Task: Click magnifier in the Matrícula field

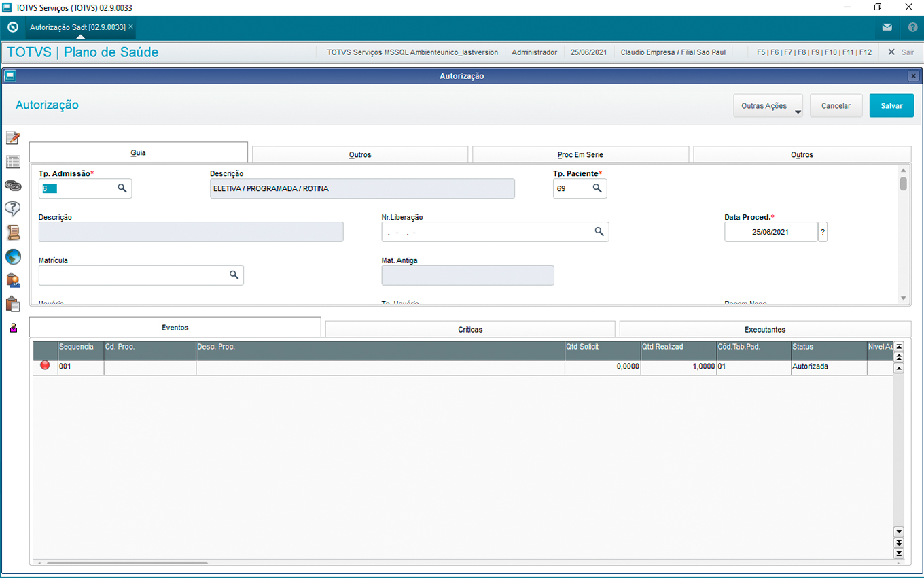Action: pos(234,275)
